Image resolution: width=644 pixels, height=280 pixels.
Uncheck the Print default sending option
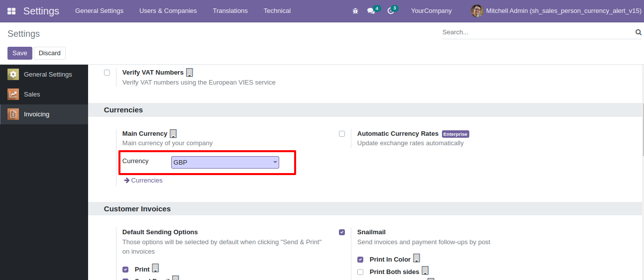pos(125,270)
